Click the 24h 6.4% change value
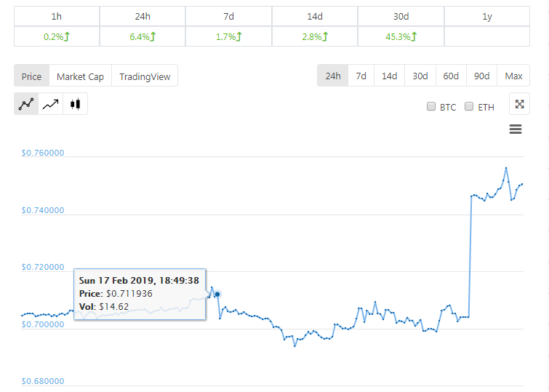 point(143,36)
